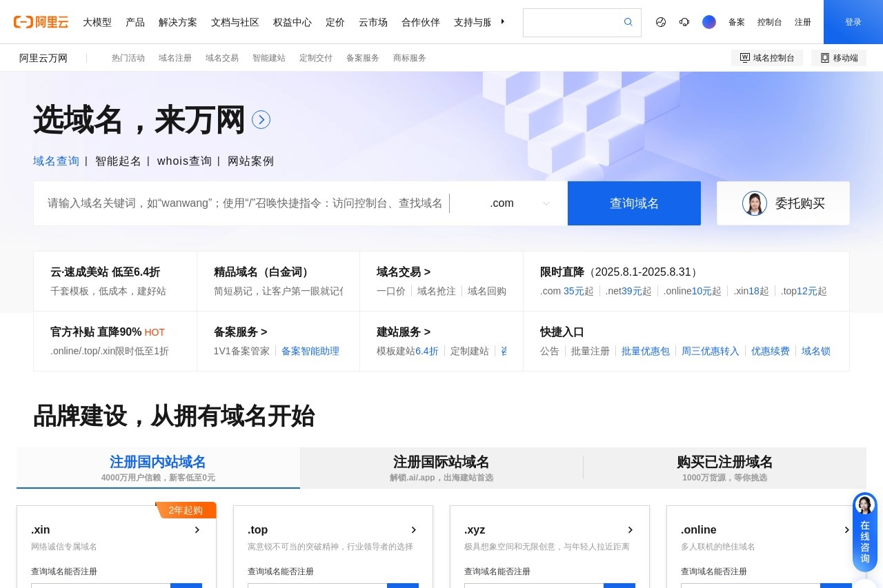883x588 pixels.
Task: Click the Alibaba Cloud logo
Action: 41,21
